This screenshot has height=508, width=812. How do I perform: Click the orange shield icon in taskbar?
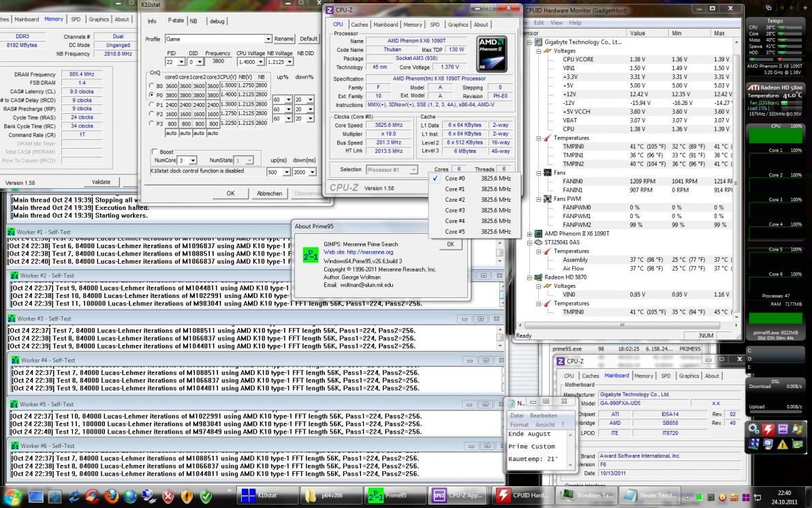[x=187, y=496]
